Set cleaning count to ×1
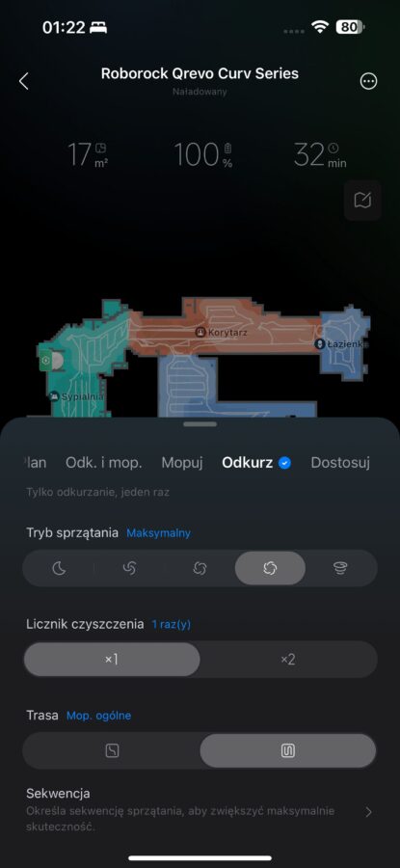 point(112,660)
